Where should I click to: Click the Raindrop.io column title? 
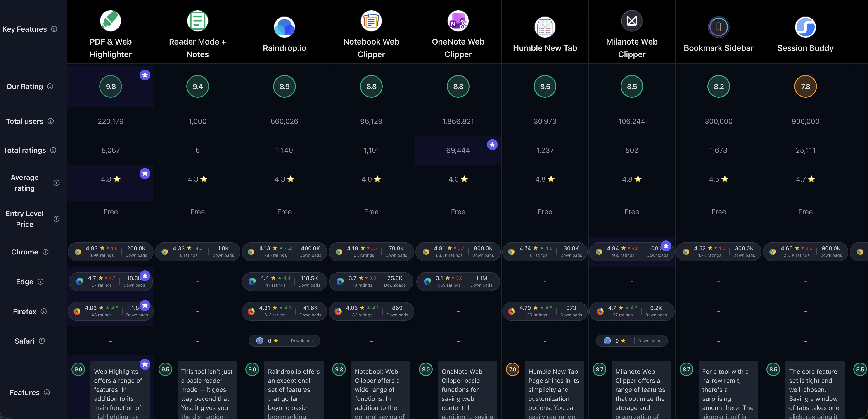pos(284,48)
